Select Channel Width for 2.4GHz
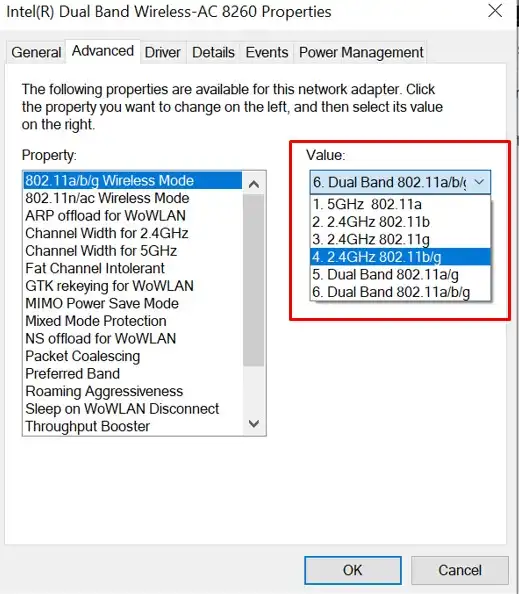519x594 pixels. tap(133, 233)
